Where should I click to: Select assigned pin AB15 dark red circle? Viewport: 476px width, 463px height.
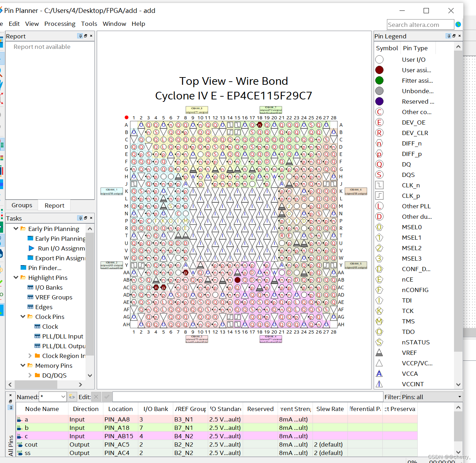(237, 280)
